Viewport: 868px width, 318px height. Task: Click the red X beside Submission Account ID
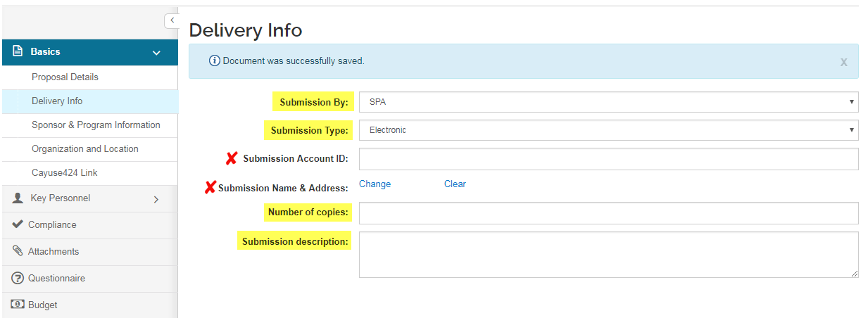232,158
